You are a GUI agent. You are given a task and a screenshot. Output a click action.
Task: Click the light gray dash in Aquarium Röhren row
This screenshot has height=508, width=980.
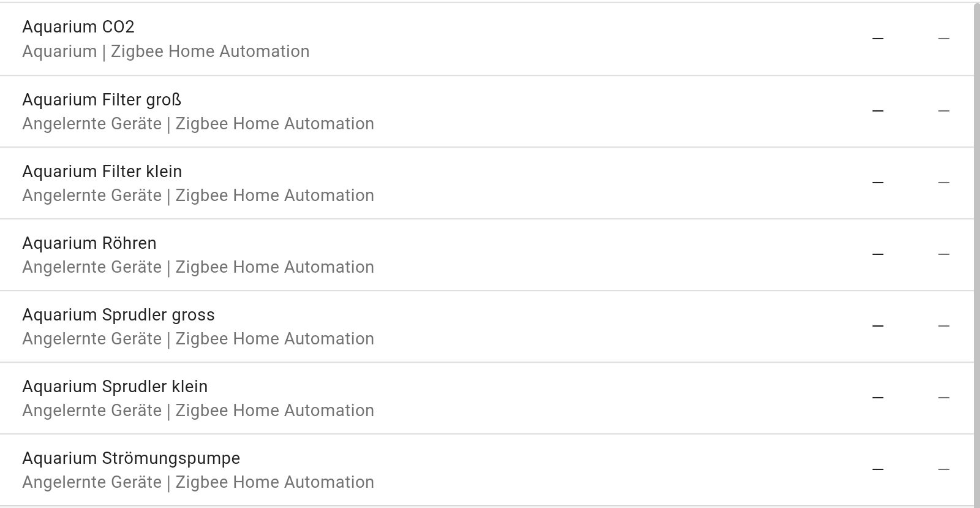[944, 254]
